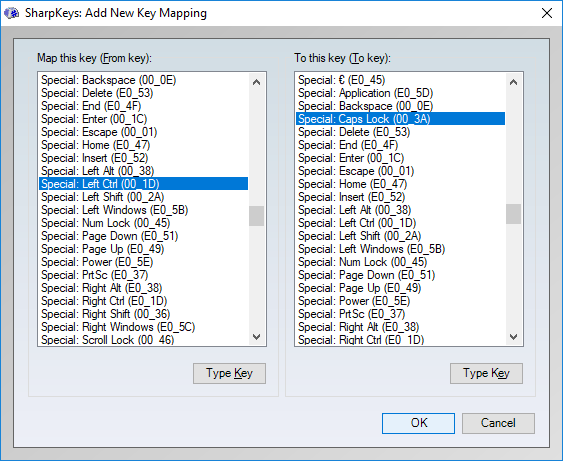Select Page Up (E0_49) in From key list
563x461 pixels.
(143, 249)
